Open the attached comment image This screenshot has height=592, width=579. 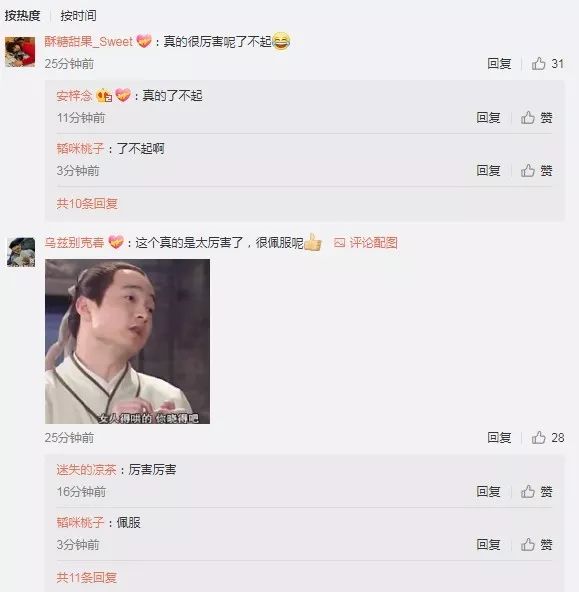[127, 341]
